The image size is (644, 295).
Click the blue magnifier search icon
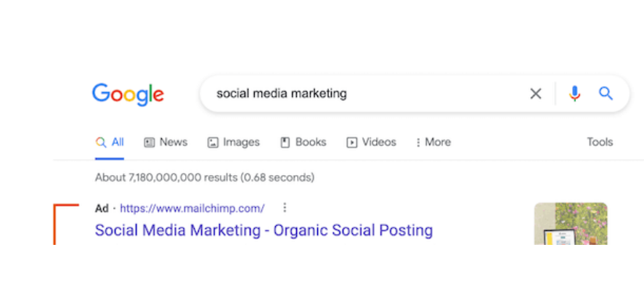(x=606, y=94)
